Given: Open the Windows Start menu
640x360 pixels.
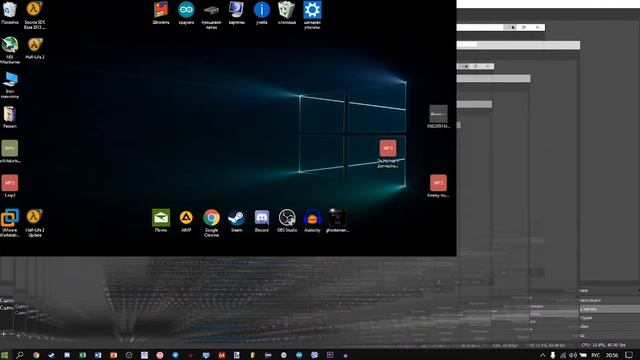Looking at the screenshot, I should (4, 355).
